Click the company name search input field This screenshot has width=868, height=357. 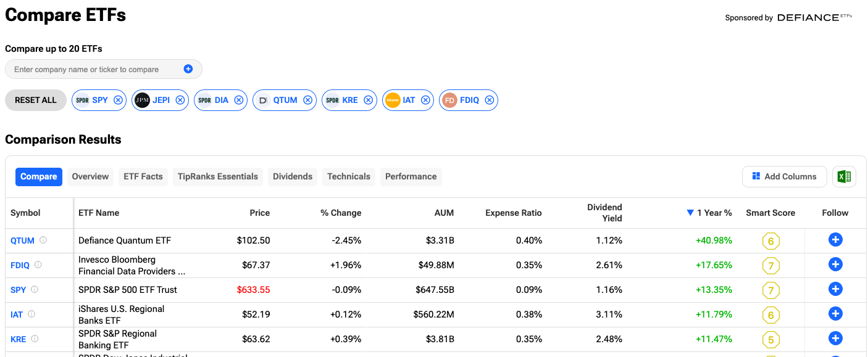pyautogui.click(x=93, y=69)
